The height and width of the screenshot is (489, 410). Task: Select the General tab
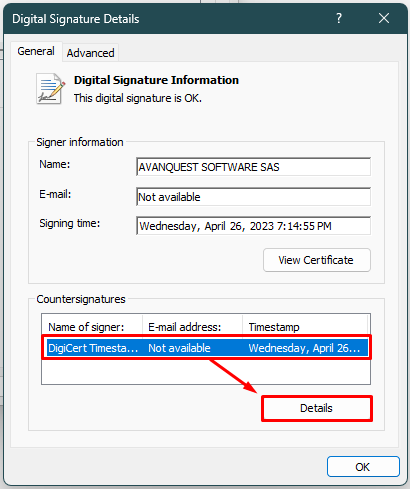[36, 51]
